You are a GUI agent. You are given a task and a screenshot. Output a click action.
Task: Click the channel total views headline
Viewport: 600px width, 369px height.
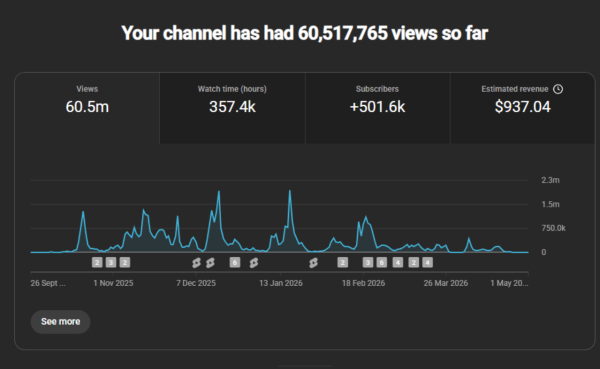click(305, 33)
